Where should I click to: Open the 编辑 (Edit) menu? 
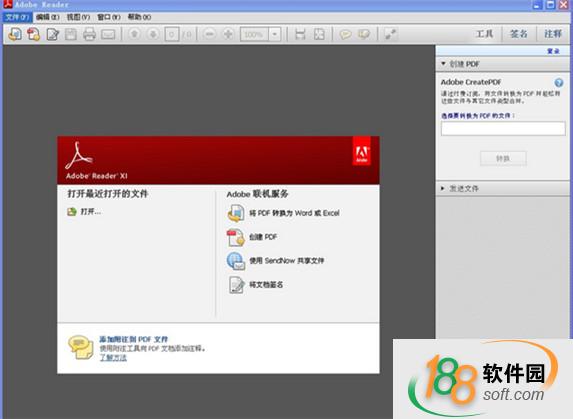(48, 17)
